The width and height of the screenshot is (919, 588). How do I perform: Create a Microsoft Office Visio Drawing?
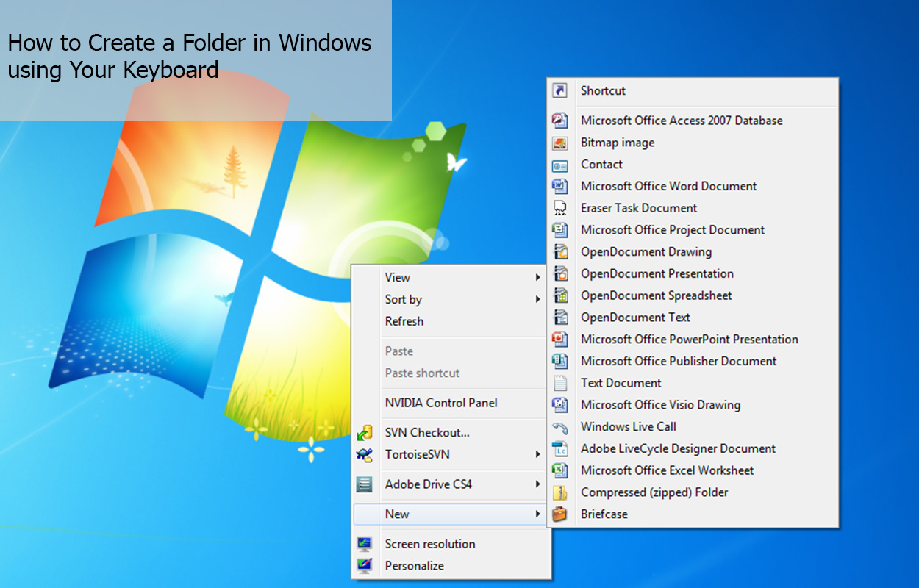pyautogui.click(x=693, y=405)
